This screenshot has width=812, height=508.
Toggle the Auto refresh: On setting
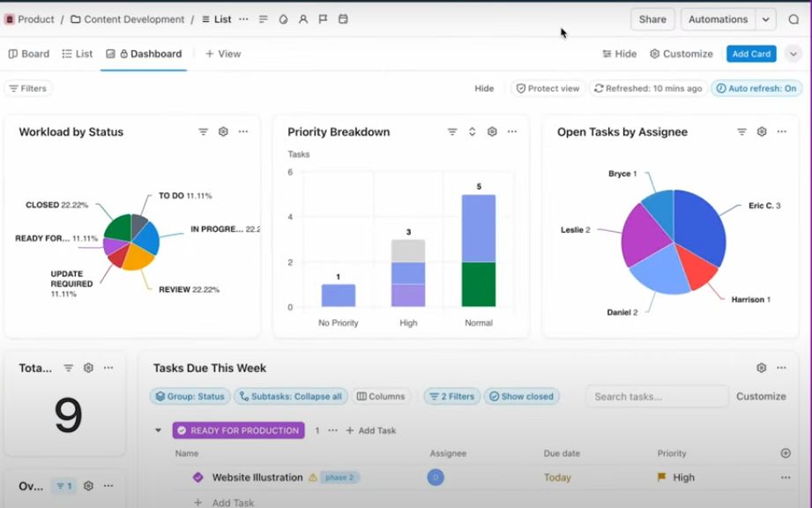click(x=756, y=88)
